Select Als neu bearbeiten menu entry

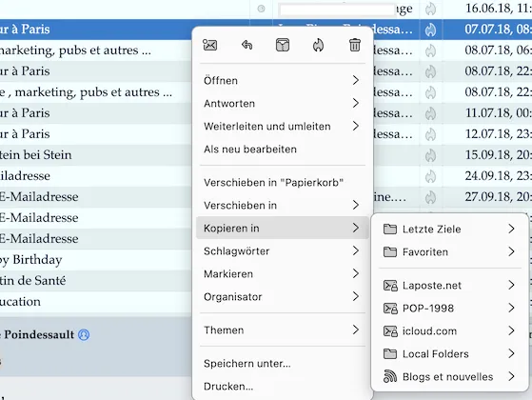pyautogui.click(x=283, y=150)
